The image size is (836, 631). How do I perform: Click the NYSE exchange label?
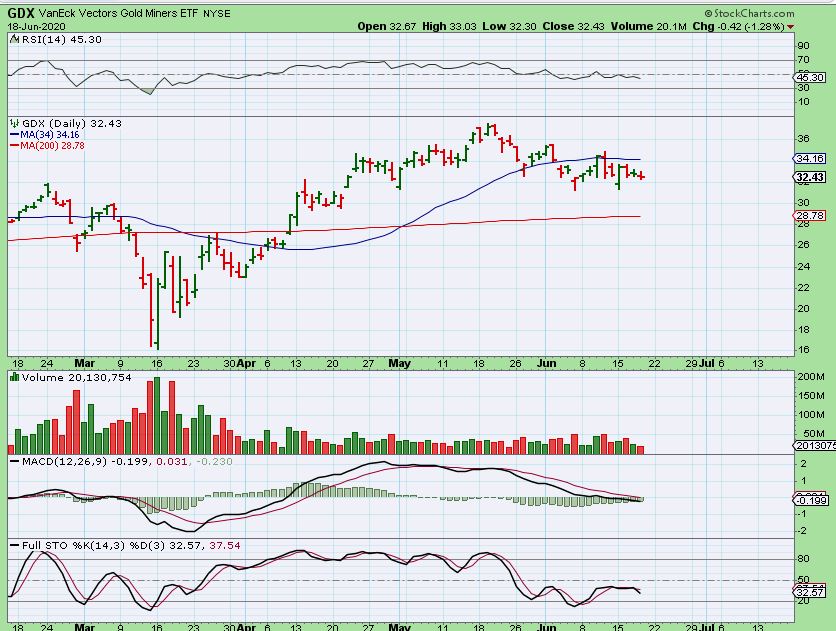(217, 14)
